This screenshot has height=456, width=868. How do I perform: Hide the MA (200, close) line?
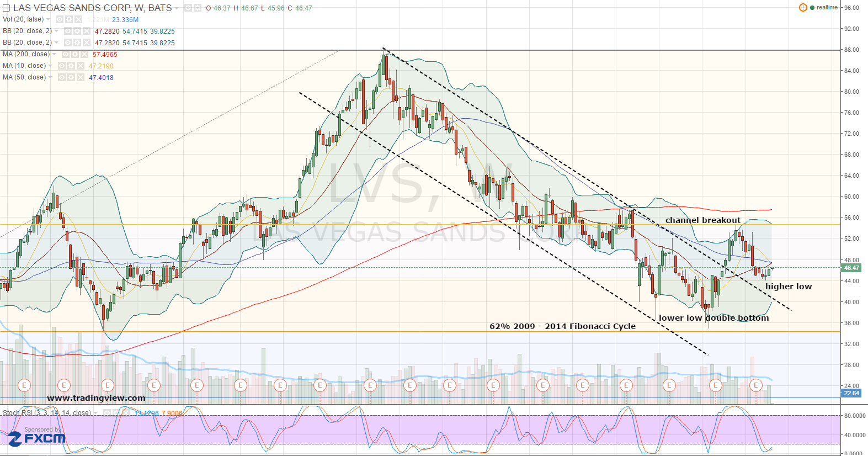pyautogui.click(x=66, y=55)
